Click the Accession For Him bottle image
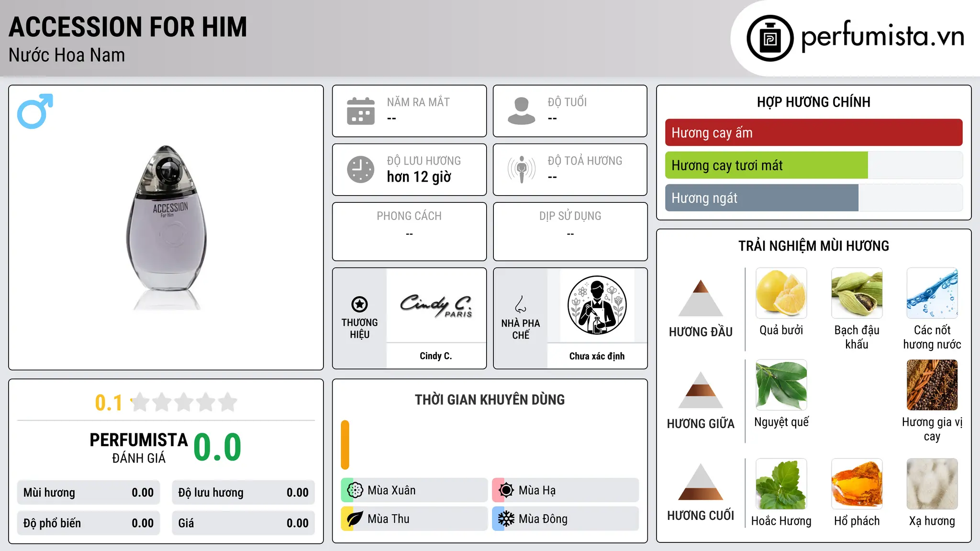The image size is (980, 551). [166, 227]
